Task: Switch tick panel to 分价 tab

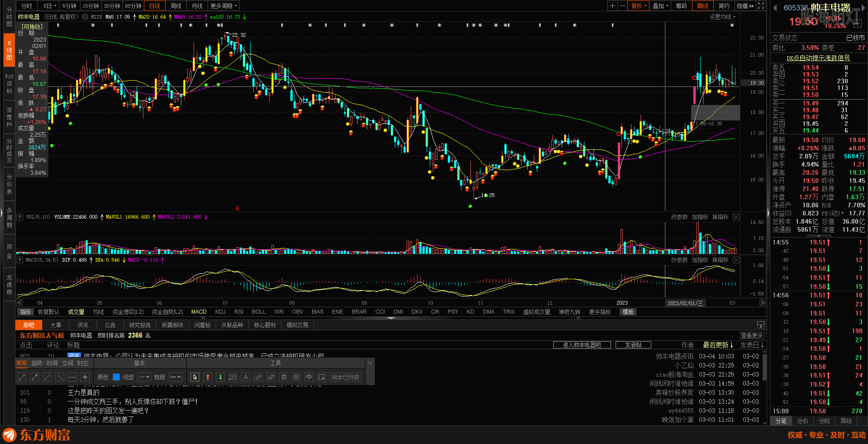Action: (x=802, y=421)
